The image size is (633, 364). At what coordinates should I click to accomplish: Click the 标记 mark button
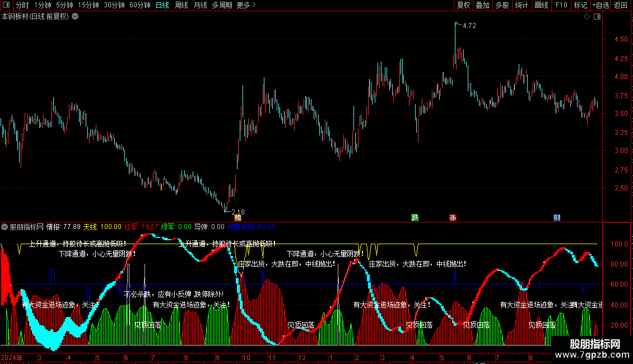[580, 5]
